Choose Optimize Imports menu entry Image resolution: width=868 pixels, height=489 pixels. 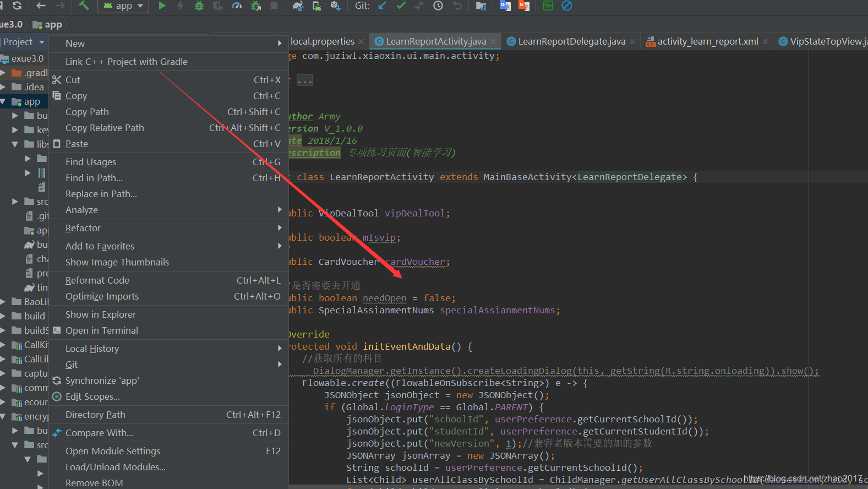point(168,296)
